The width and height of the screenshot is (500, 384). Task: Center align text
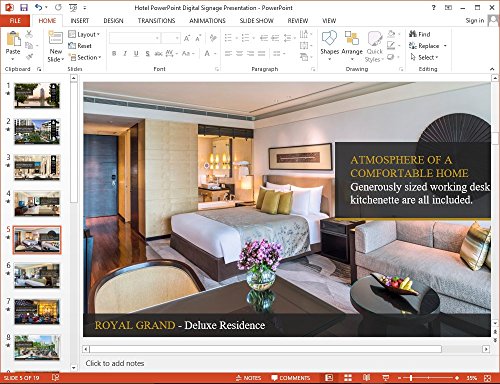(x=239, y=54)
